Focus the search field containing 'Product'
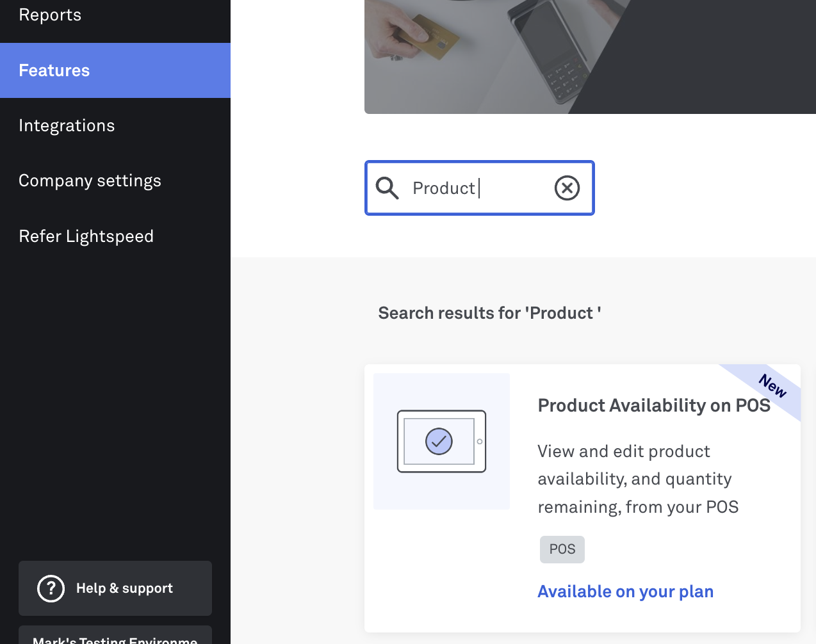 (480, 188)
